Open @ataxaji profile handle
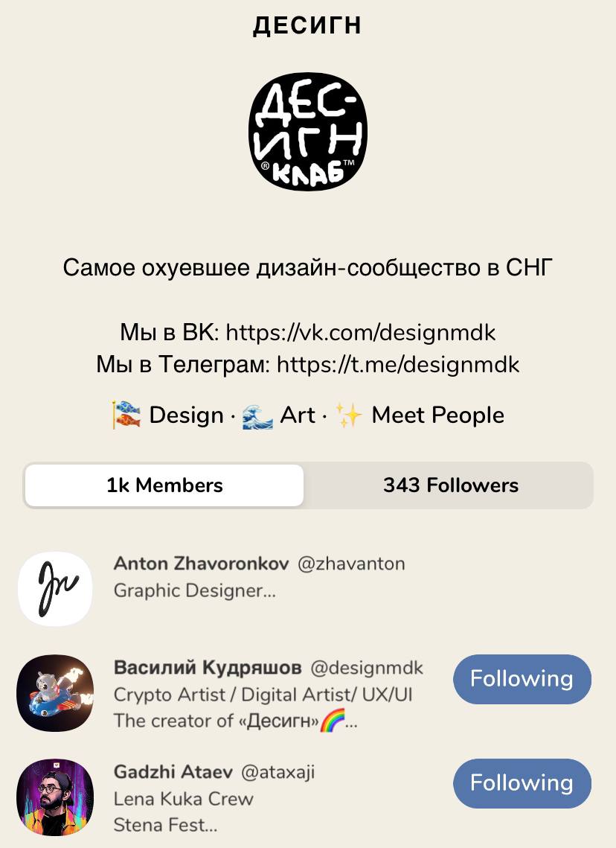616x848 pixels. [x=277, y=772]
